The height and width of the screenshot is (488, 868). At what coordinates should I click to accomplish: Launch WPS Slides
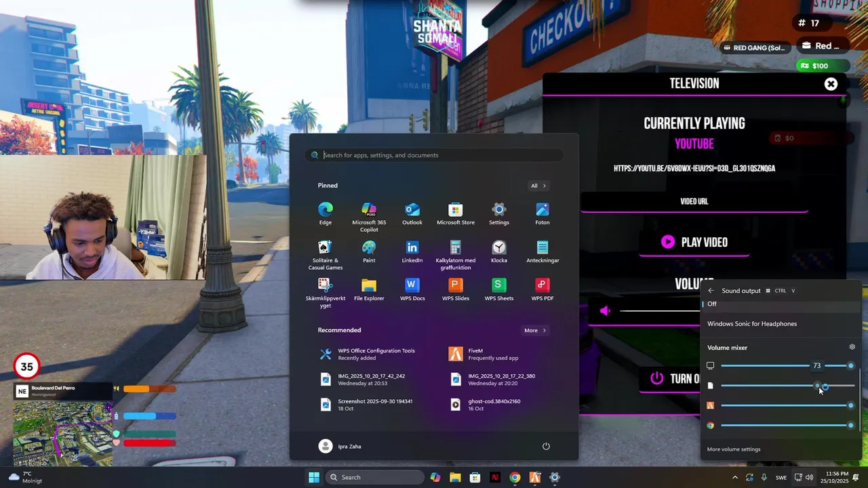coord(456,289)
